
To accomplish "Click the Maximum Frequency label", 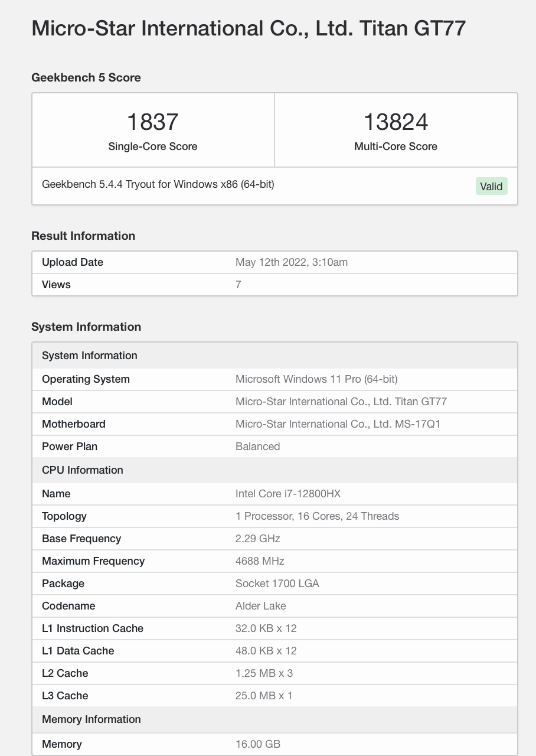I will click(93, 561).
